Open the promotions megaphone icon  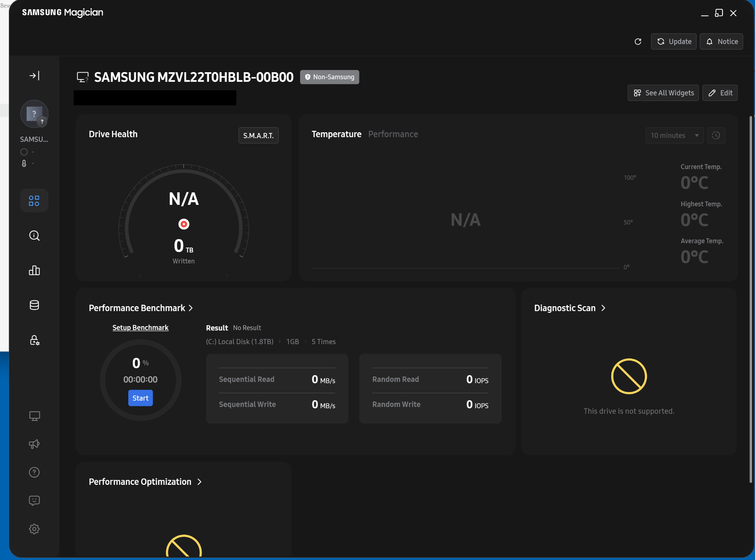34,444
